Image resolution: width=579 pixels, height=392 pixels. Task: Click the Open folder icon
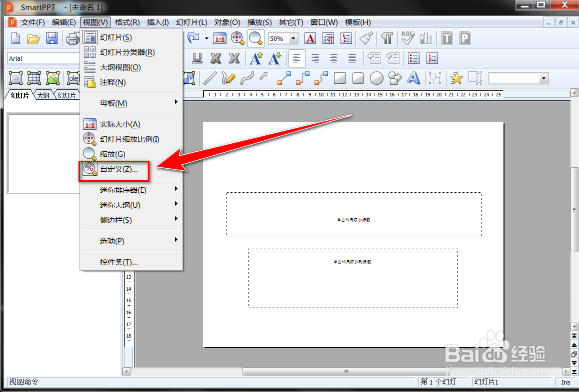point(33,38)
